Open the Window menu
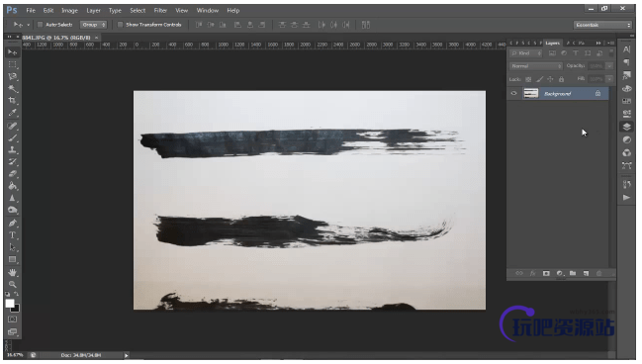Screen dimensions: 642x364 click(x=208, y=10)
